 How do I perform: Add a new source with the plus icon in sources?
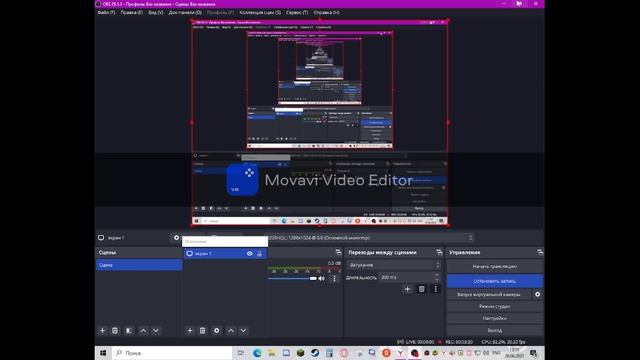(190, 331)
